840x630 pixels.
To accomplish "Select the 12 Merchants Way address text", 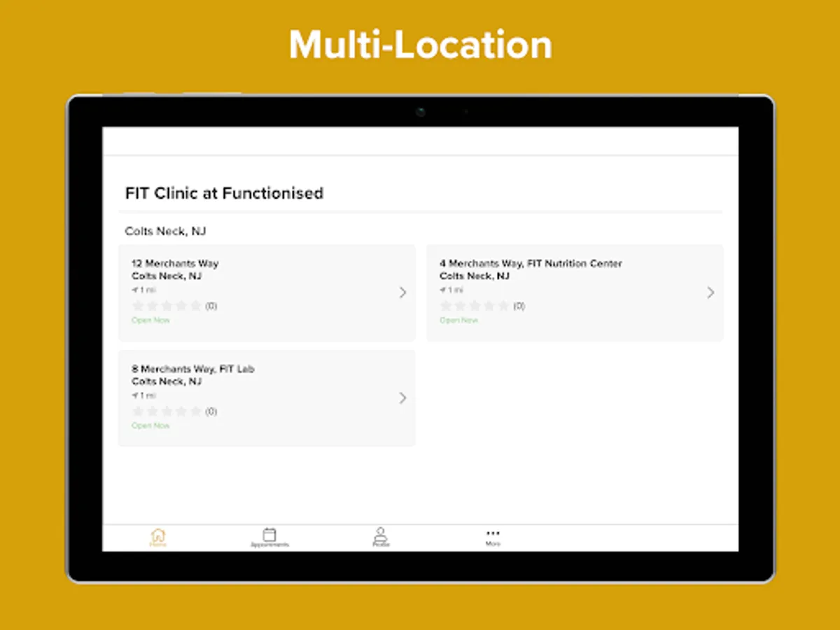I will point(175,264).
